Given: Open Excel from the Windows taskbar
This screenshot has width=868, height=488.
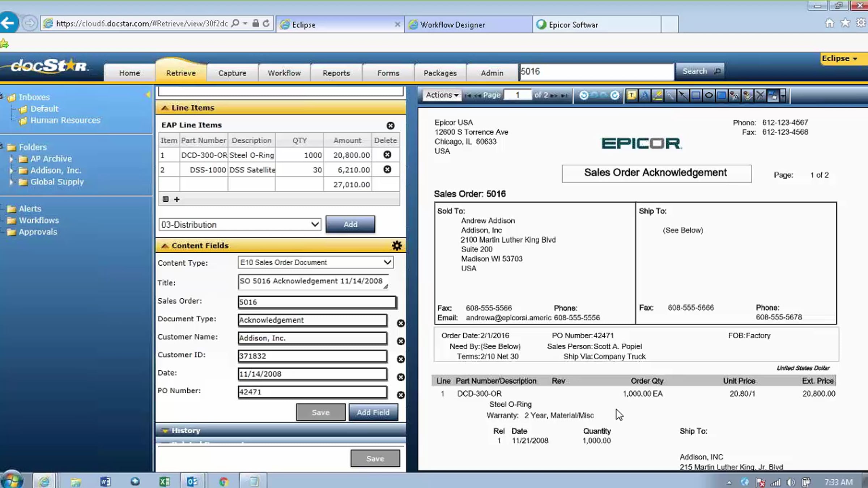Looking at the screenshot, I should click(x=164, y=481).
